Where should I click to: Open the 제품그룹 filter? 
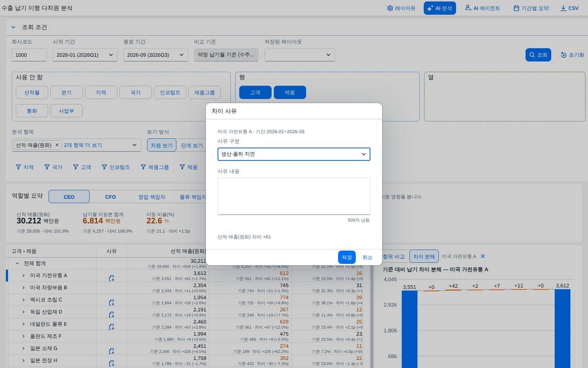click(x=154, y=167)
